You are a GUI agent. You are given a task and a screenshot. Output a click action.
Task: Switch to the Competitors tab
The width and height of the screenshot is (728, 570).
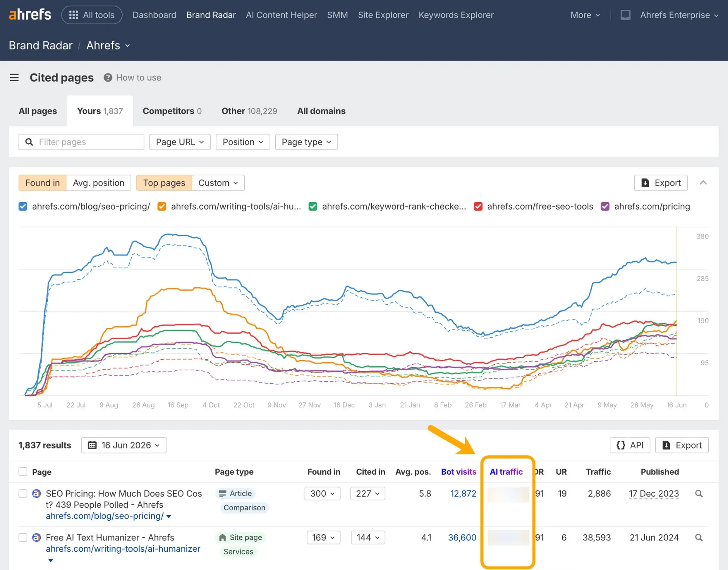(x=172, y=111)
